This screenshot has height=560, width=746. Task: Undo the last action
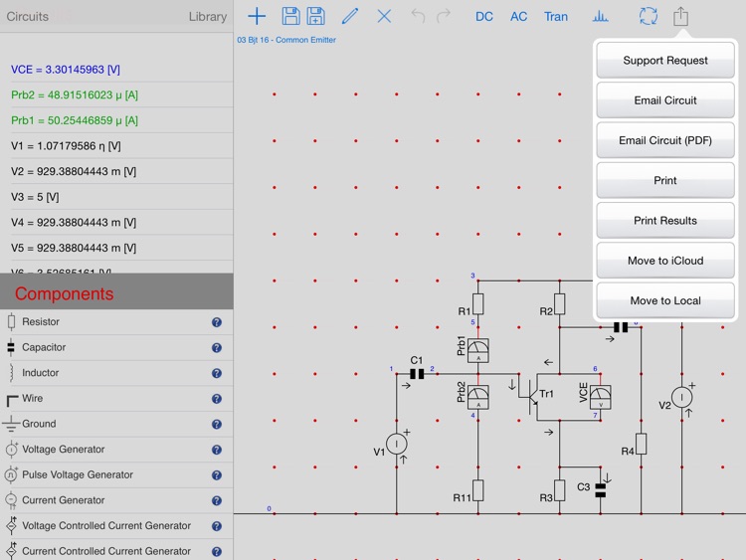[418, 16]
